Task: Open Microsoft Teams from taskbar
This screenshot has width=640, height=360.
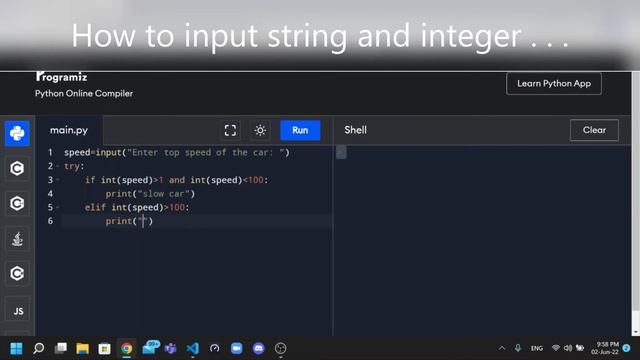Action: pos(171,348)
